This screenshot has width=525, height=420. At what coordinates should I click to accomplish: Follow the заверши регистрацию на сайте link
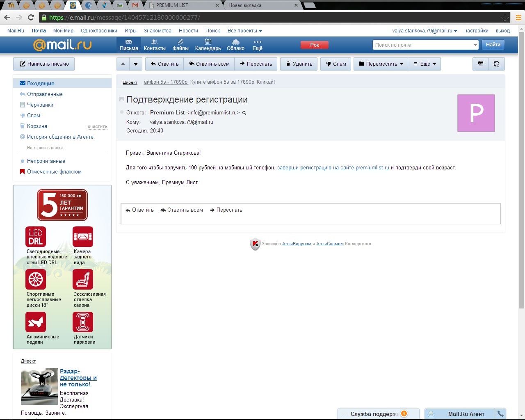(x=333, y=167)
